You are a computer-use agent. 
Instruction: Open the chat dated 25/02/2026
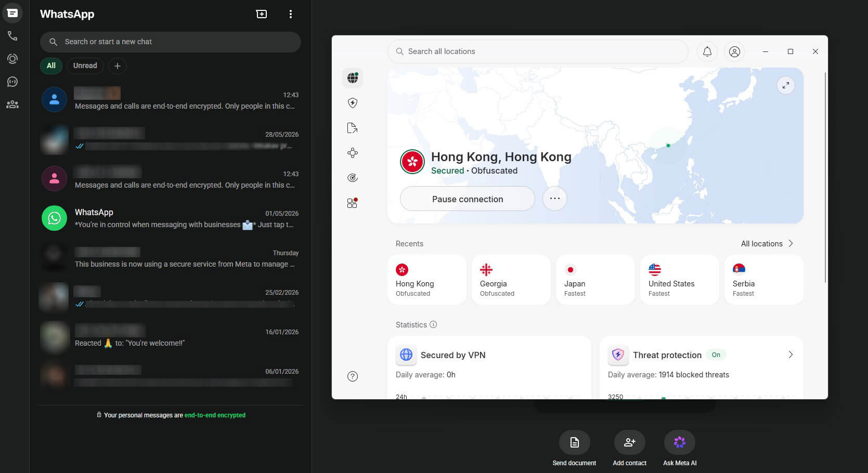pyautogui.click(x=171, y=297)
